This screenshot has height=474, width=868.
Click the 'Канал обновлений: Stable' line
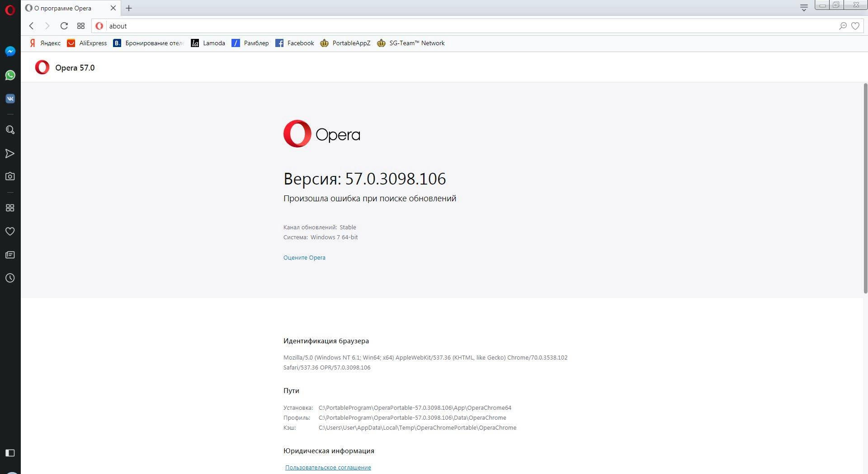click(x=320, y=228)
